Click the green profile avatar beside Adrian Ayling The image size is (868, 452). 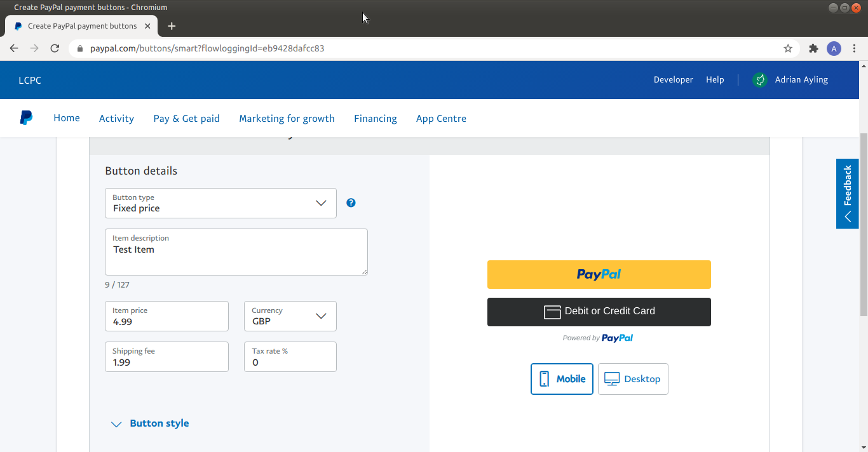tap(759, 80)
